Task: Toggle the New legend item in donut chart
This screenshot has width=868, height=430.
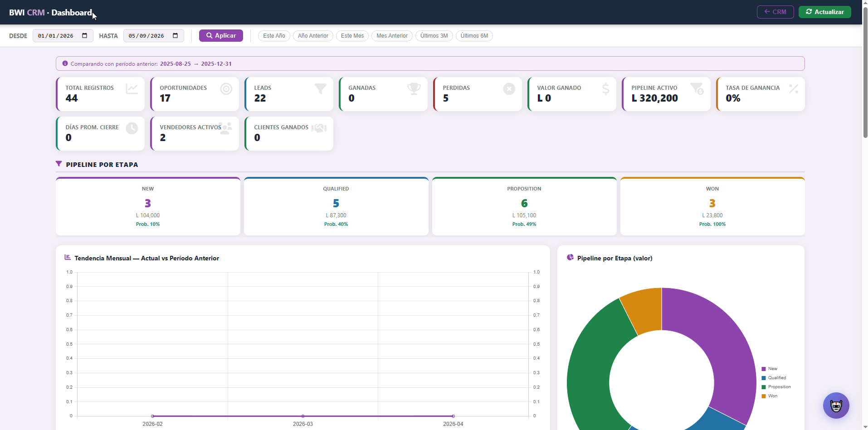Action: (x=769, y=369)
